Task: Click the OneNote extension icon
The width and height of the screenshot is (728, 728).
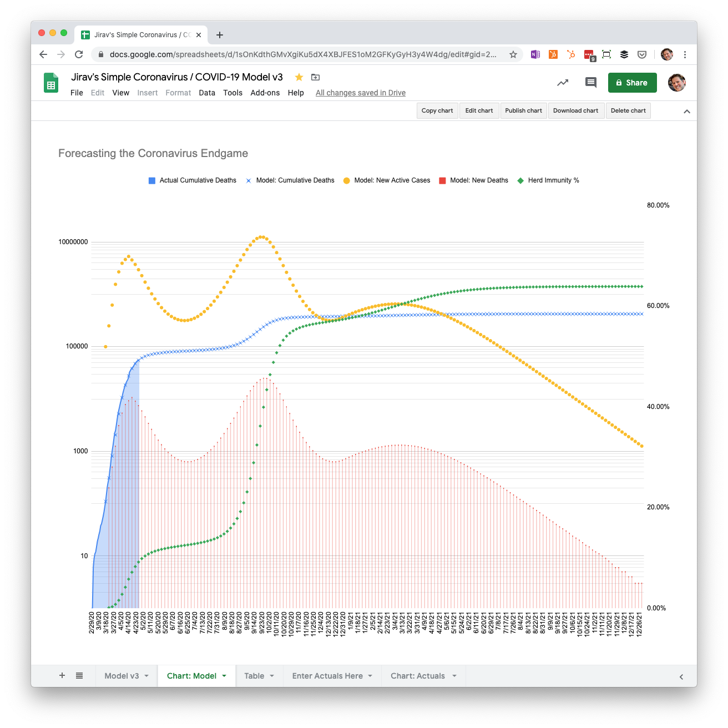Action: 535,54
